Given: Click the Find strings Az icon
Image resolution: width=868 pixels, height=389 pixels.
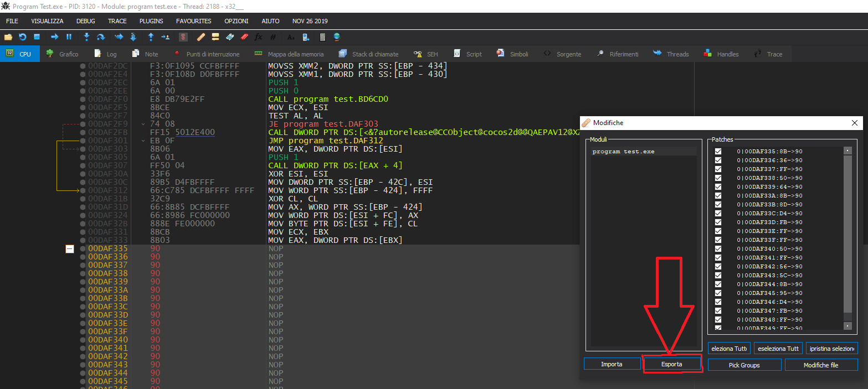Looking at the screenshot, I should click(291, 37).
